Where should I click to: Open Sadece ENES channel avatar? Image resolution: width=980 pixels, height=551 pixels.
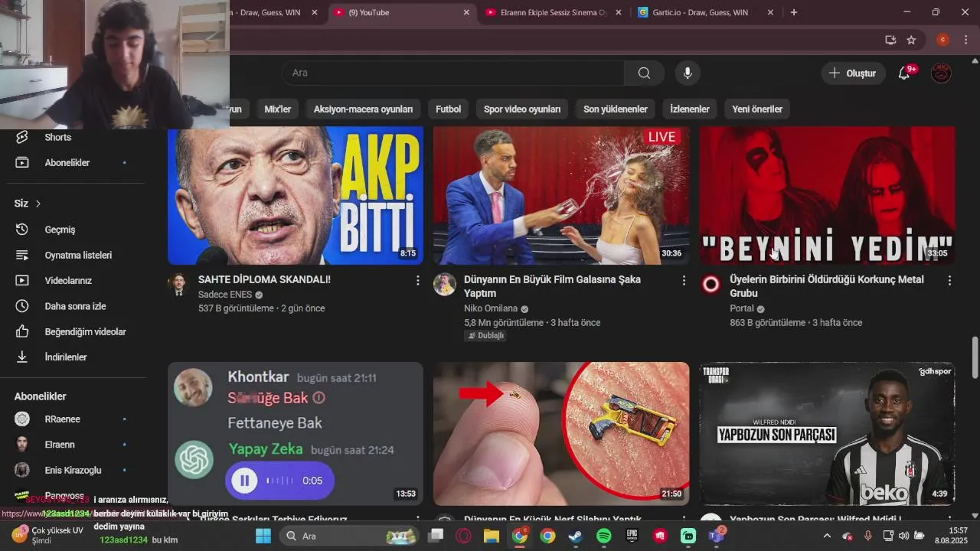(178, 285)
